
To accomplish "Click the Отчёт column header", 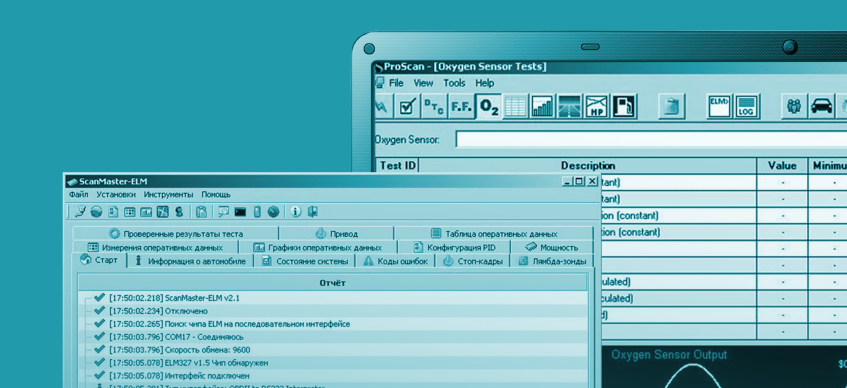I will coord(332,283).
